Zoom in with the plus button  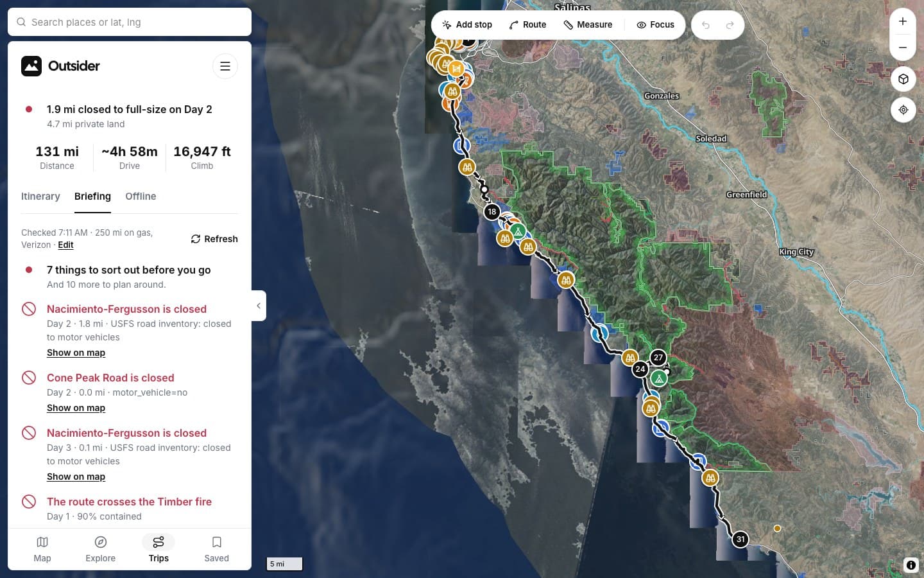[903, 22]
